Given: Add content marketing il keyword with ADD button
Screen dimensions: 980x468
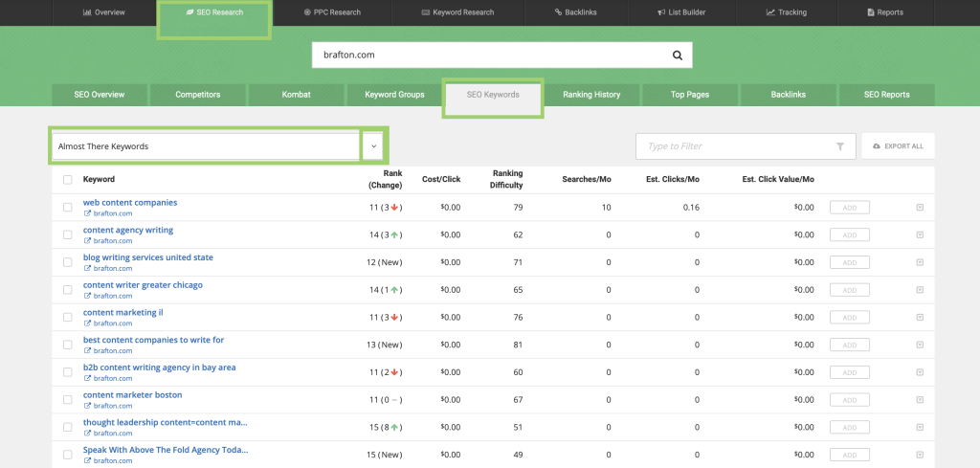Looking at the screenshot, I should [x=850, y=318].
